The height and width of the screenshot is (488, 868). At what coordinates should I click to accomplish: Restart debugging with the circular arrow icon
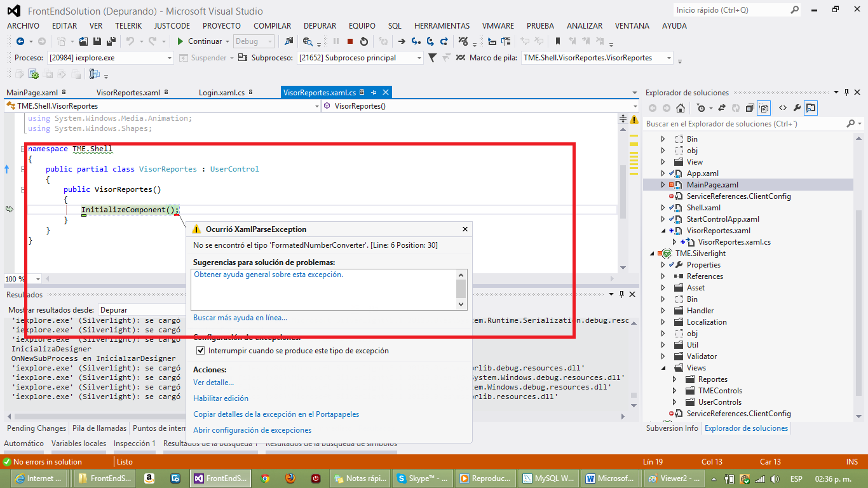pyautogui.click(x=364, y=41)
